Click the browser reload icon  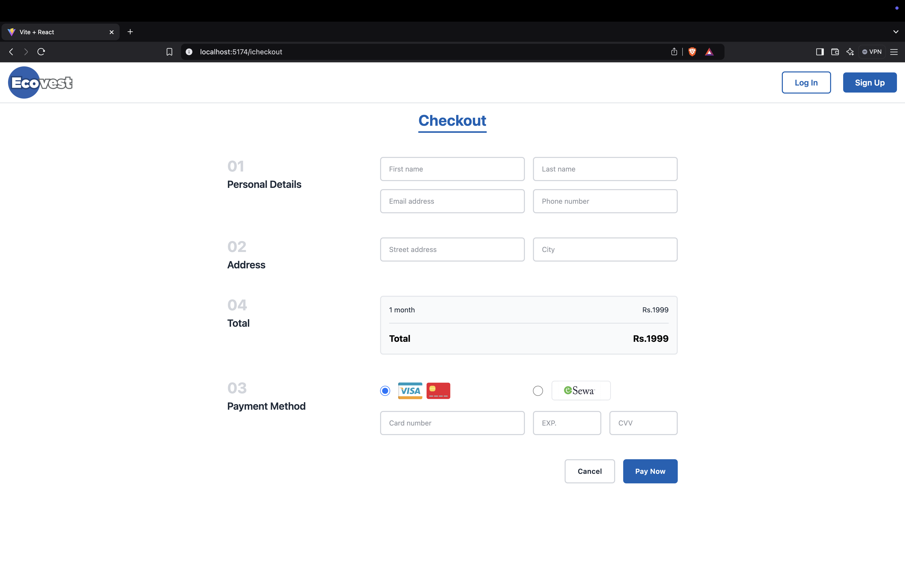click(x=41, y=52)
